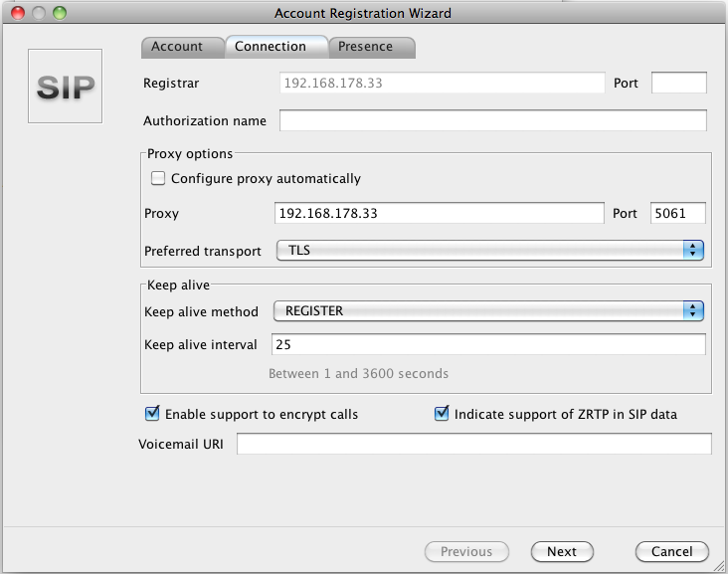The image size is (728, 574).
Task: Click the green zoom window button
Action: [60, 13]
